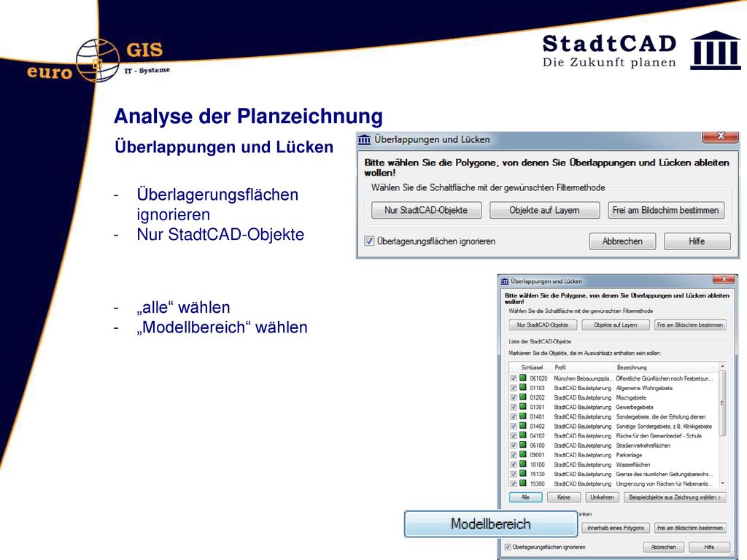The height and width of the screenshot is (560, 747).
Task: Sort the list by the Schlüssel column
Action: 532,367
